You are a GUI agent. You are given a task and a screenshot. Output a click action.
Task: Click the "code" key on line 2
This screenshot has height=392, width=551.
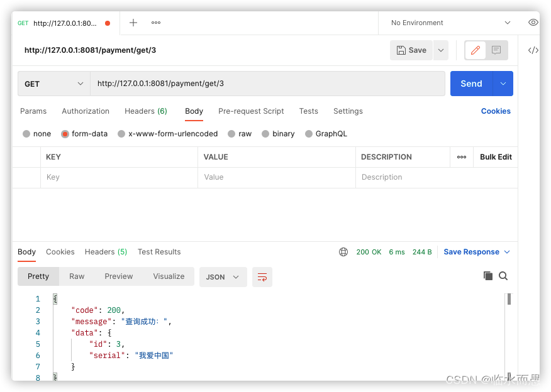pyautogui.click(x=84, y=310)
